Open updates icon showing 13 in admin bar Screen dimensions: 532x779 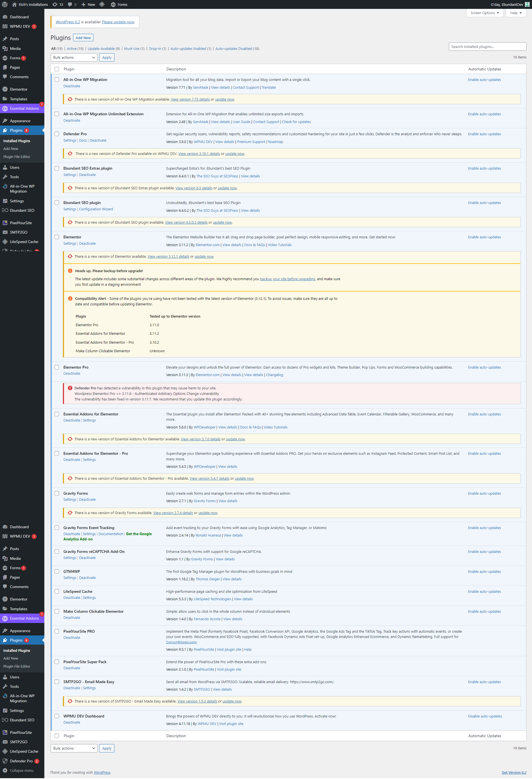coord(58,4)
